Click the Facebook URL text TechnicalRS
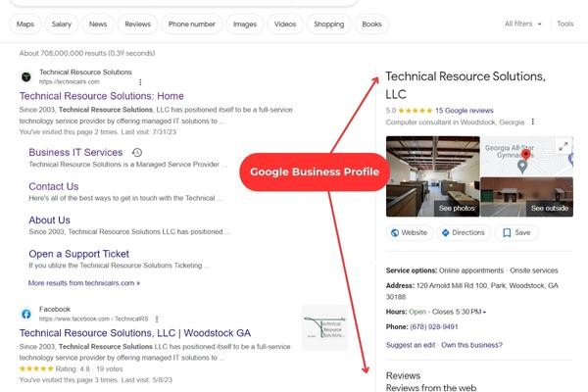The width and height of the screenshot is (588, 392). coord(94,318)
